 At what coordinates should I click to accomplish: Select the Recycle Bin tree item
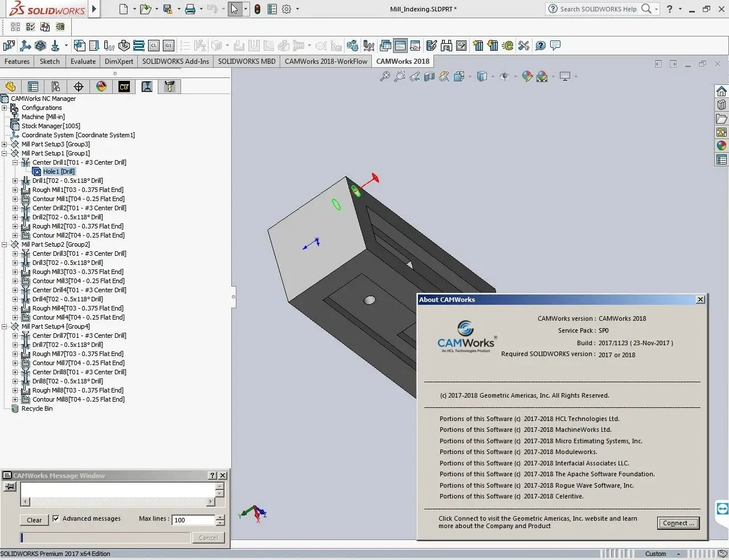click(36, 408)
